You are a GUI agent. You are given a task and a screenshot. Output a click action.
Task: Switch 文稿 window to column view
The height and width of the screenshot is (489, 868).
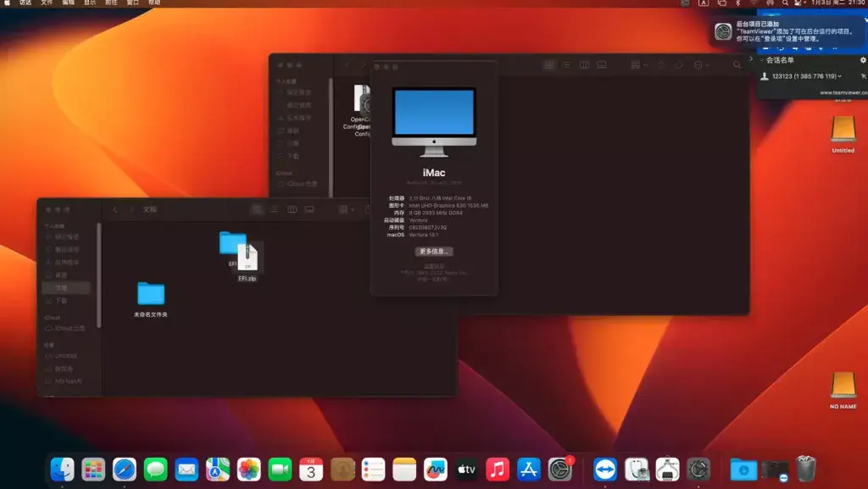pos(292,209)
